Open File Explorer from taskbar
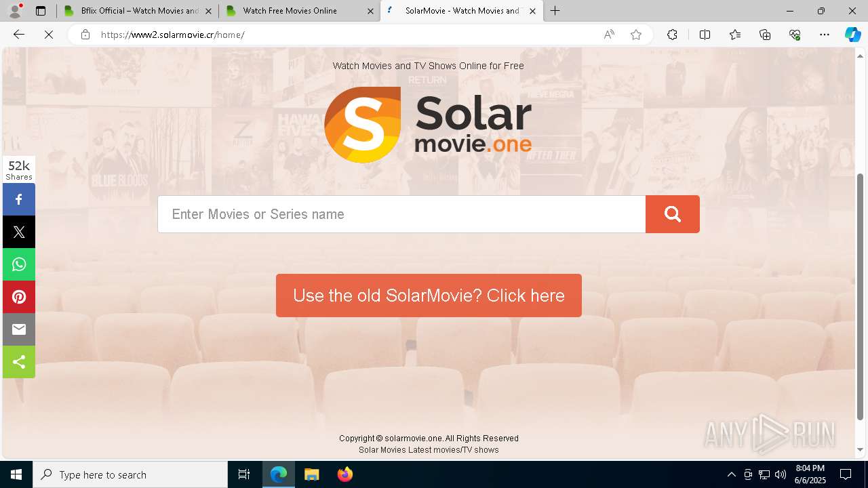868x488 pixels. pos(311,474)
